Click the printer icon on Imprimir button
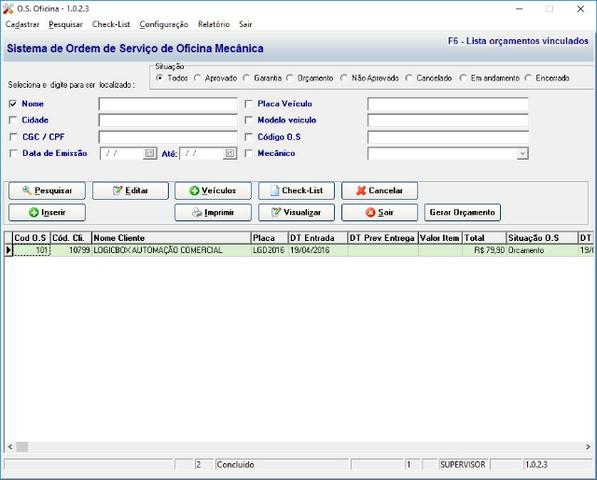The width and height of the screenshot is (597, 480). pos(197,212)
